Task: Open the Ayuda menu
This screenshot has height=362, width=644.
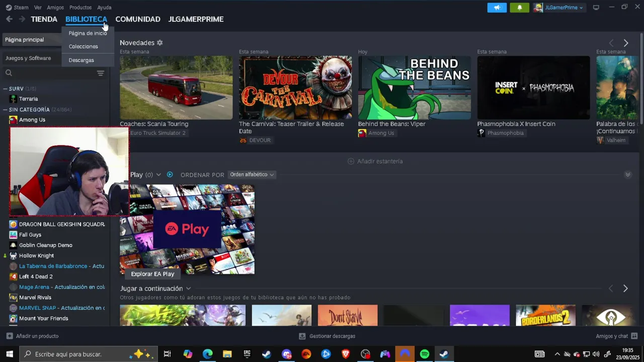Action: click(x=104, y=8)
